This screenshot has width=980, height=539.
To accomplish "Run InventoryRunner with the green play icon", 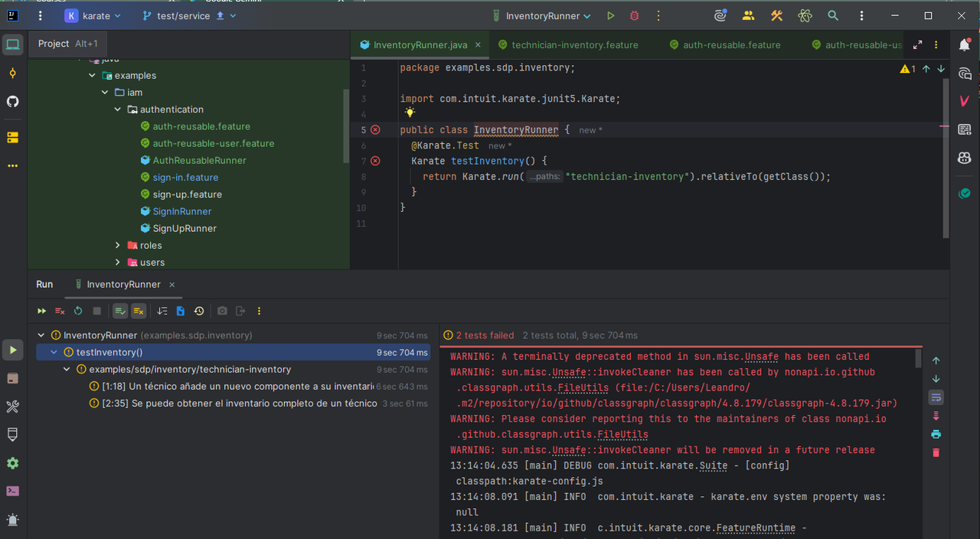I will pyautogui.click(x=610, y=15).
